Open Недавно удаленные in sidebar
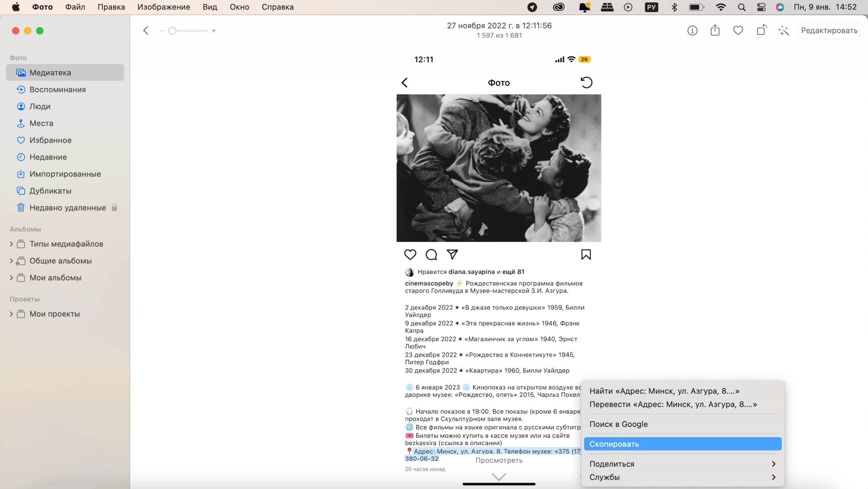The height and width of the screenshot is (489, 868). (x=65, y=208)
